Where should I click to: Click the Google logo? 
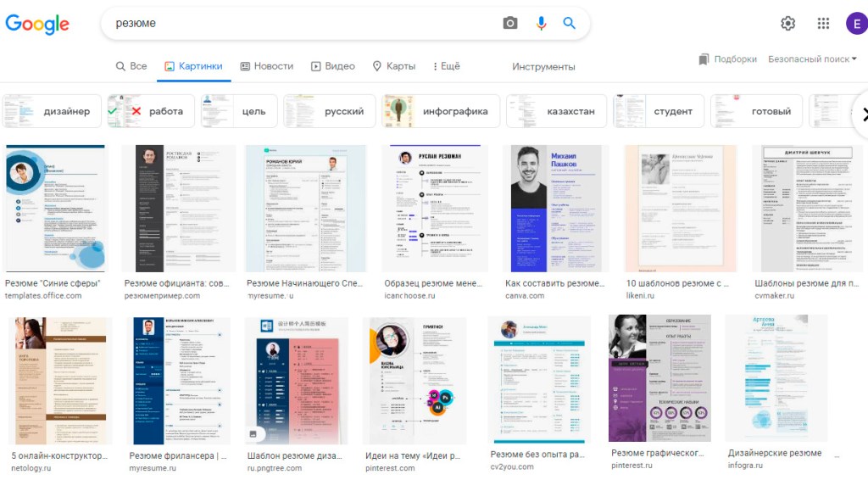click(x=37, y=24)
